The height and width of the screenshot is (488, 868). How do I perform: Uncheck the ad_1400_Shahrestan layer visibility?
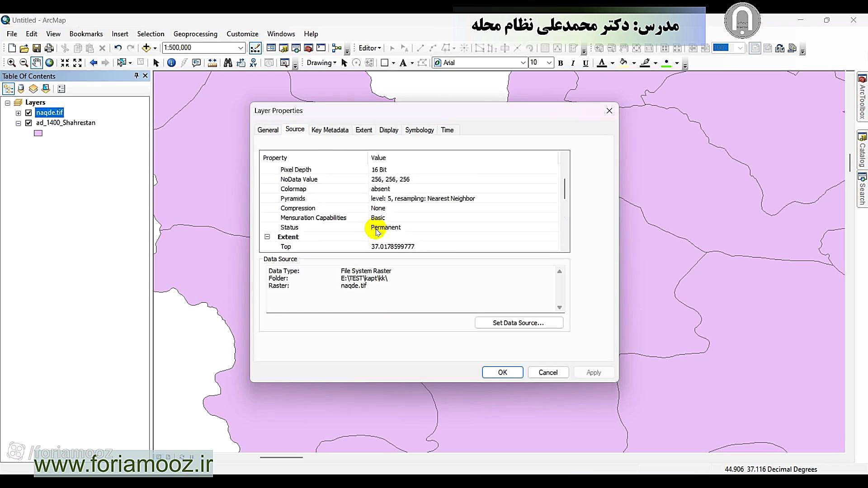tap(29, 123)
